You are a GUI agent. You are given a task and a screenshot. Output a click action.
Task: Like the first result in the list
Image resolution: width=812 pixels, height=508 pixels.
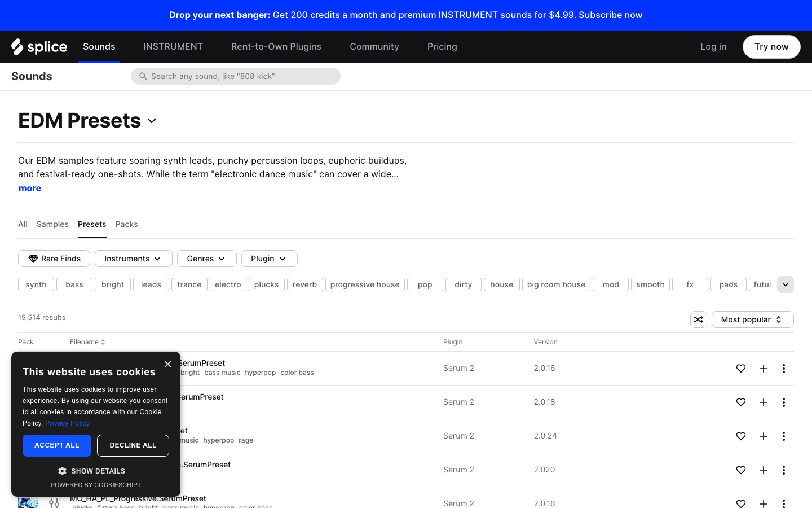(741, 369)
